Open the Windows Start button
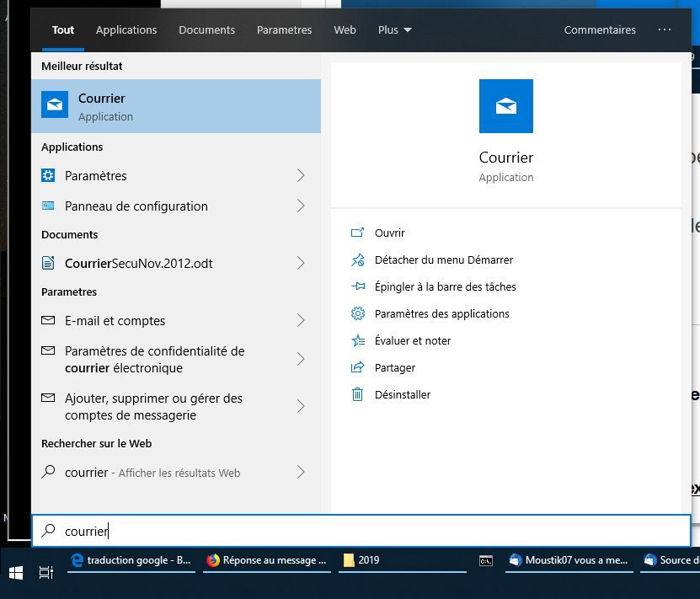Viewport: 700px width, 599px height. (15, 572)
